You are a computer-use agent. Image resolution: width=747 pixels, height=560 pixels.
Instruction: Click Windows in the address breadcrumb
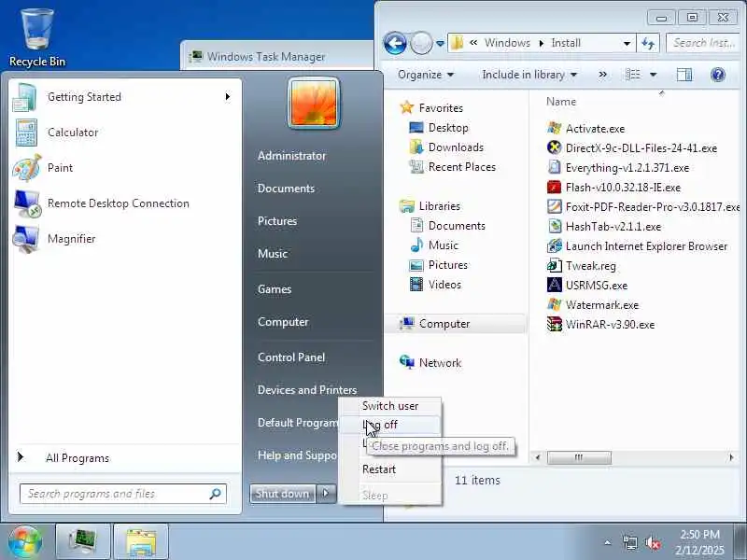click(507, 43)
